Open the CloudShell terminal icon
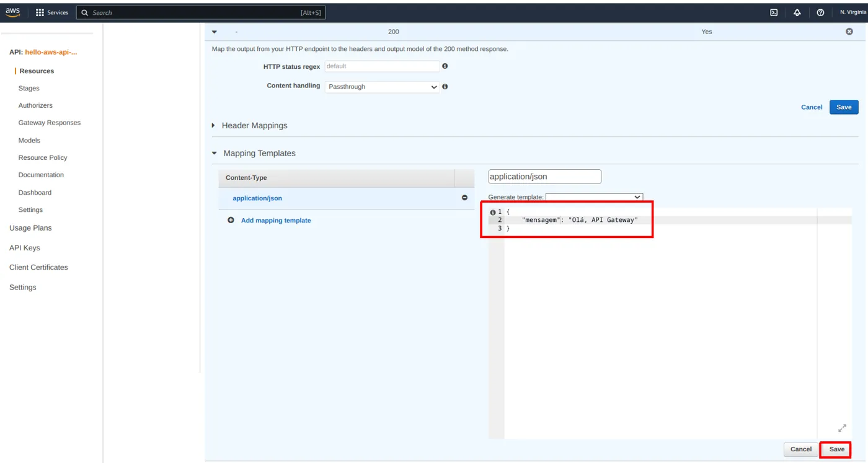868x463 pixels. 774,12
